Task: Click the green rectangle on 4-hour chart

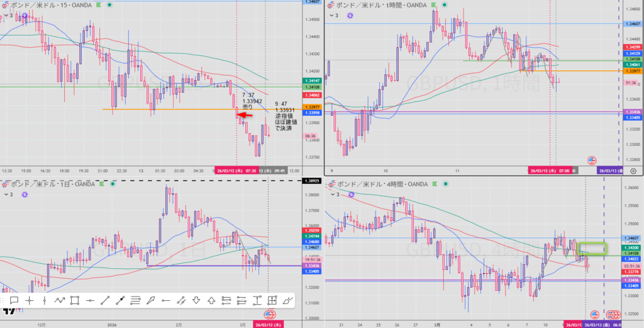Action: coord(590,249)
